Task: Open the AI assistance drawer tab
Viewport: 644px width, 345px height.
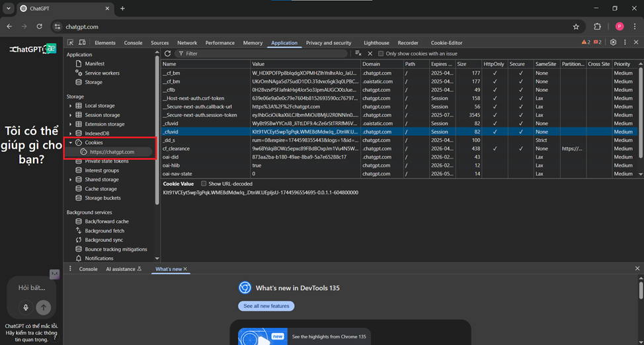Action: tap(124, 269)
